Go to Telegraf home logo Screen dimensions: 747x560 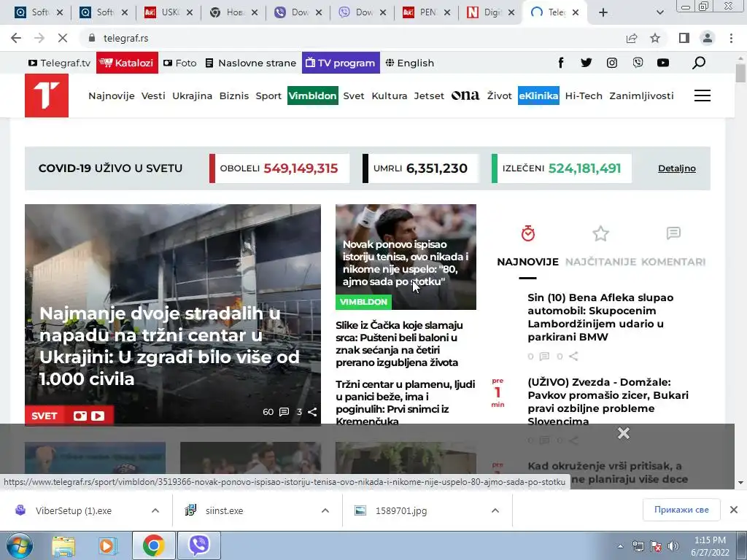(47, 96)
